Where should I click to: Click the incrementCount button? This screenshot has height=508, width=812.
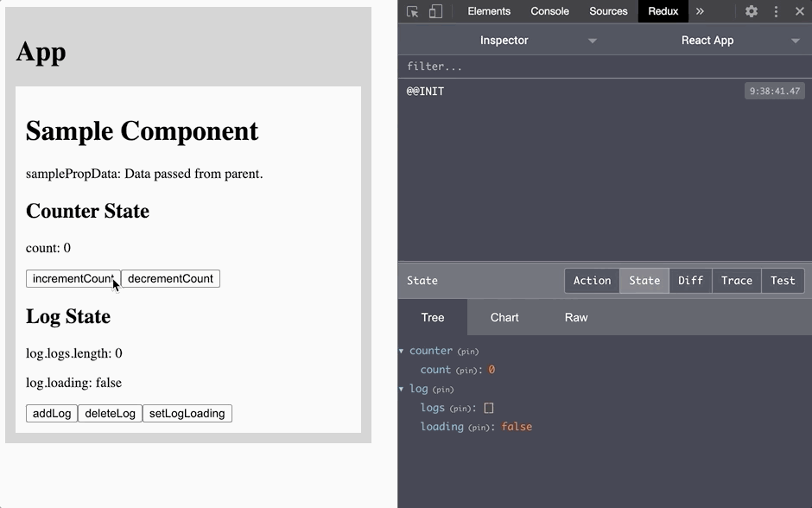[73, 278]
